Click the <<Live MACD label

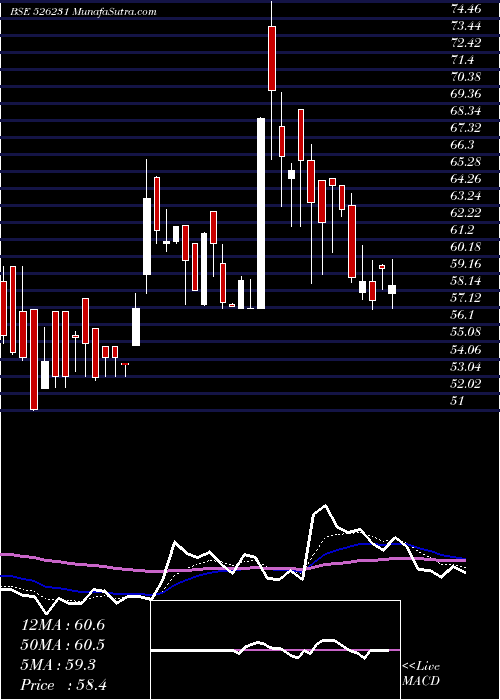tap(421, 674)
